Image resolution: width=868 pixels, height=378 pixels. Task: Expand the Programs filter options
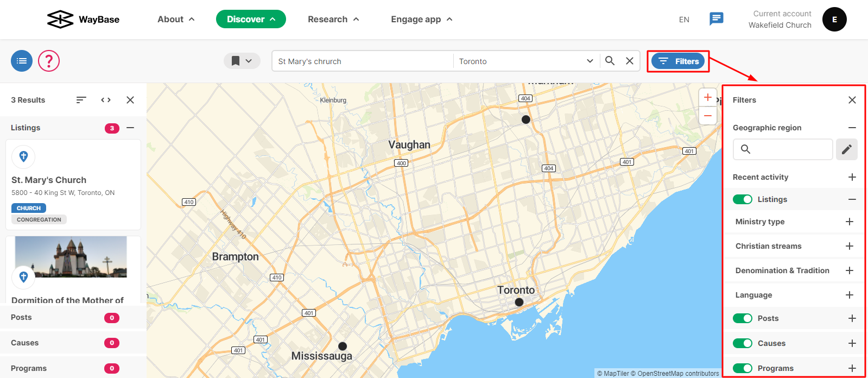852,368
